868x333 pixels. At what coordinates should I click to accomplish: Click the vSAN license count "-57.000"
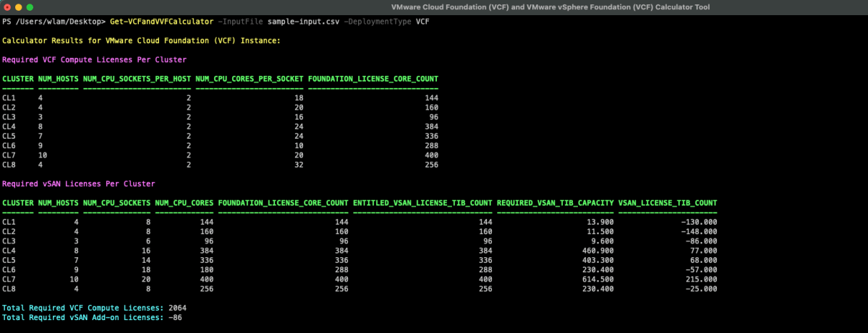[x=702, y=269]
